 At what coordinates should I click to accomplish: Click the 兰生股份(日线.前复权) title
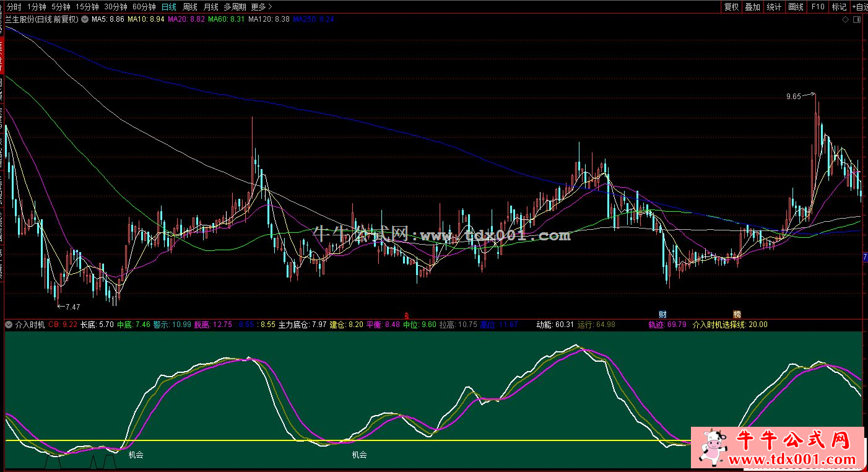tap(41, 19)
